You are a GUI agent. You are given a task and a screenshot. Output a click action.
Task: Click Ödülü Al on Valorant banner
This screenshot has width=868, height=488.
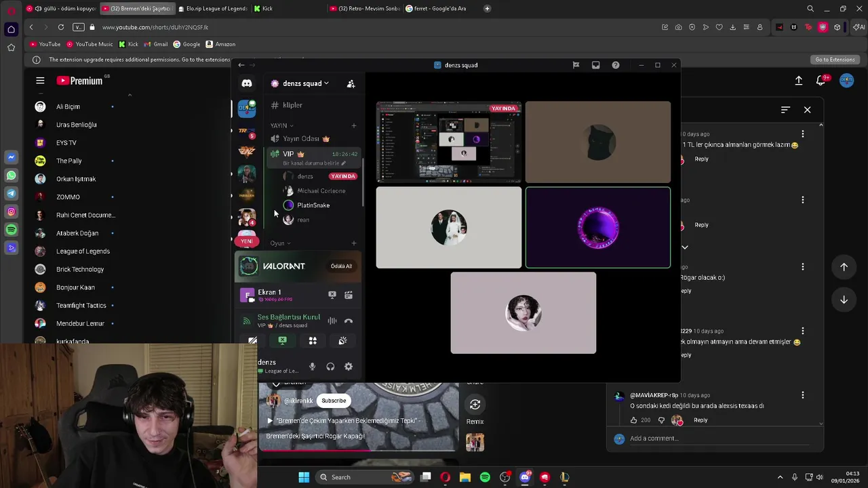341,266
